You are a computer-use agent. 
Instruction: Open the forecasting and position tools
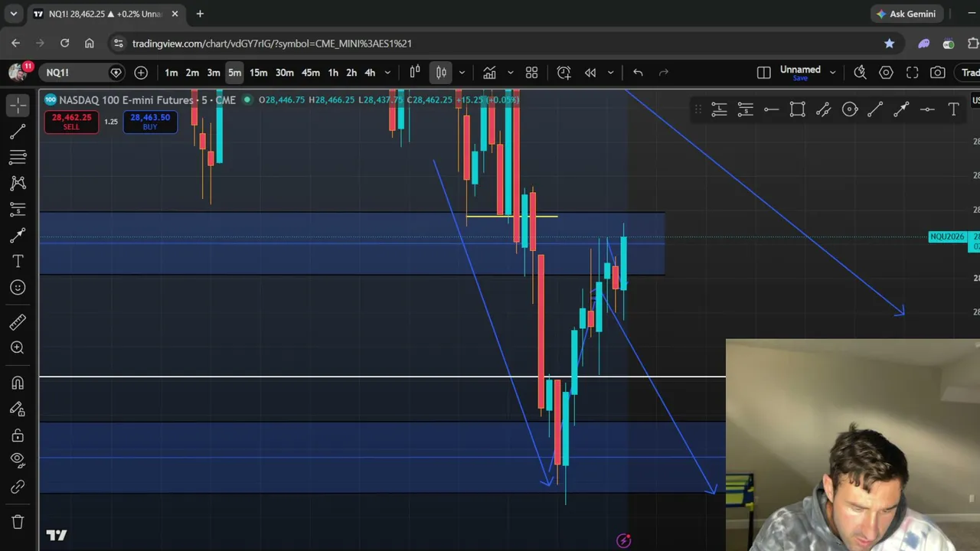click(18, 209)
